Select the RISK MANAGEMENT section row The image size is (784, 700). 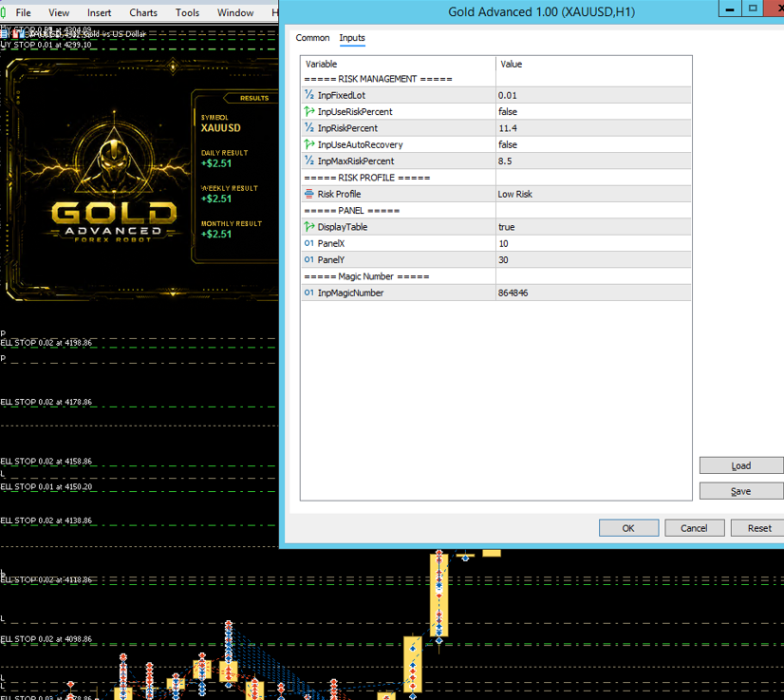496,79
